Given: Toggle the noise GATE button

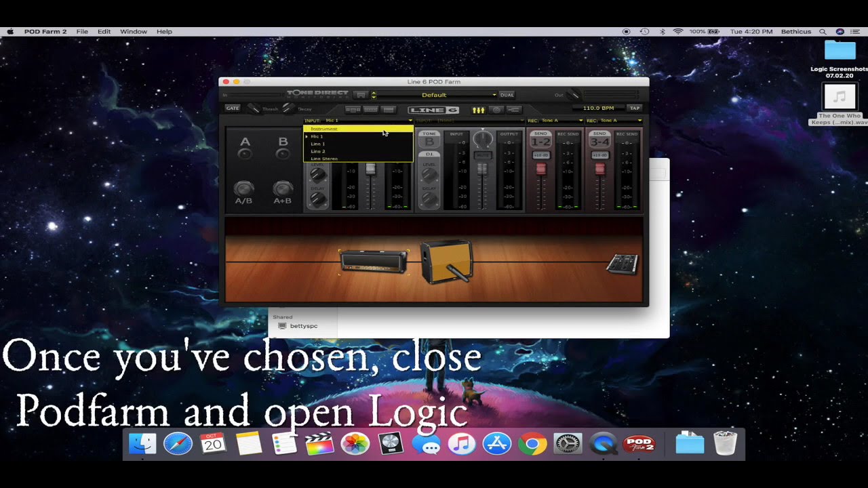Looking at the screenshot, I should coord(233,108).
